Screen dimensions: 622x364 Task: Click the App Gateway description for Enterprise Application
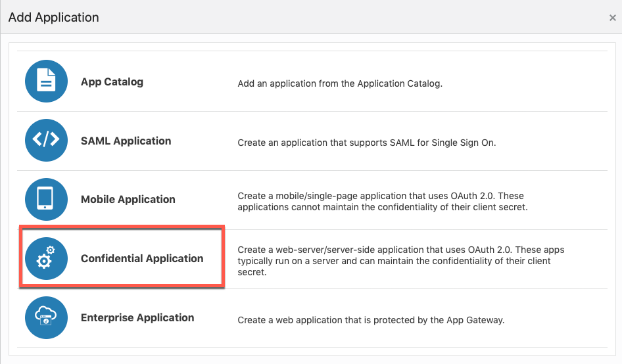(371, 320)
